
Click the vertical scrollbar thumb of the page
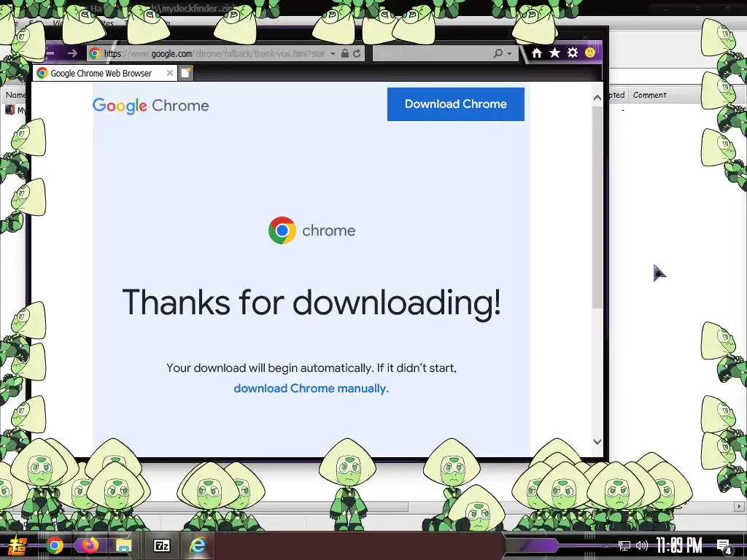tap(597, 207)
